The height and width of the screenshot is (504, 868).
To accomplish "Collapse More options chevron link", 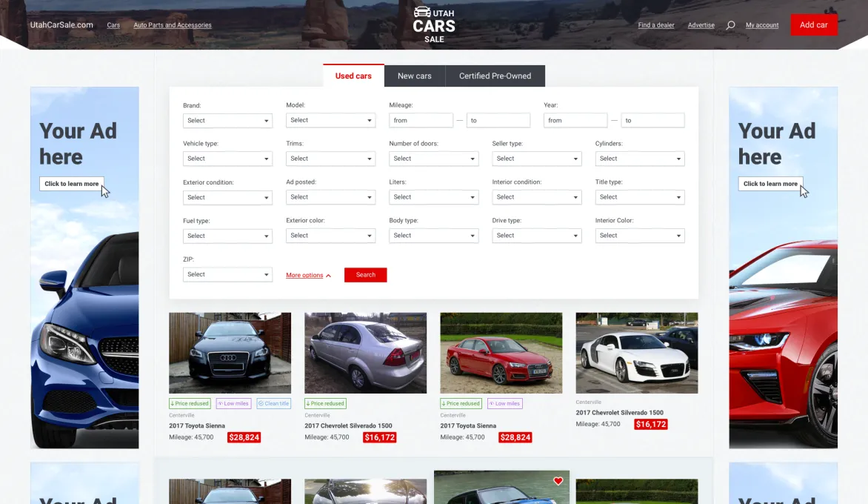I will [308, 275].
